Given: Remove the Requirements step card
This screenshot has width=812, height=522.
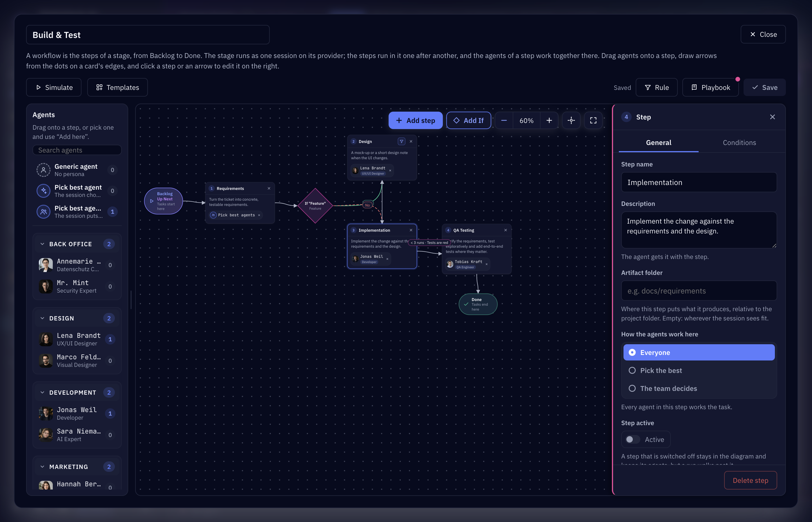Looking at the screenshot, I should (269, 188).
